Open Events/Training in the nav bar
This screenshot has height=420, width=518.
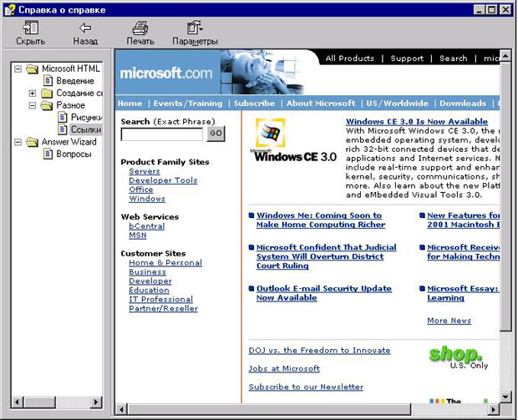(188, 104)
